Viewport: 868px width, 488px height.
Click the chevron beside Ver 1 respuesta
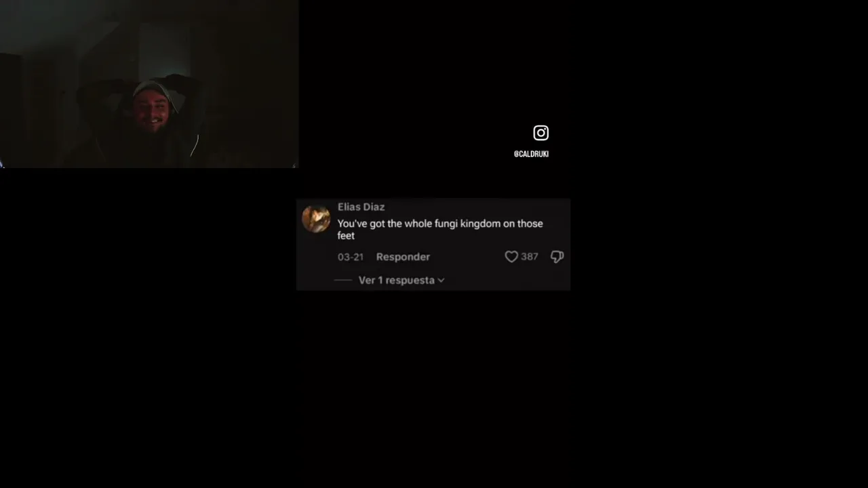click(x=441, y=280)
